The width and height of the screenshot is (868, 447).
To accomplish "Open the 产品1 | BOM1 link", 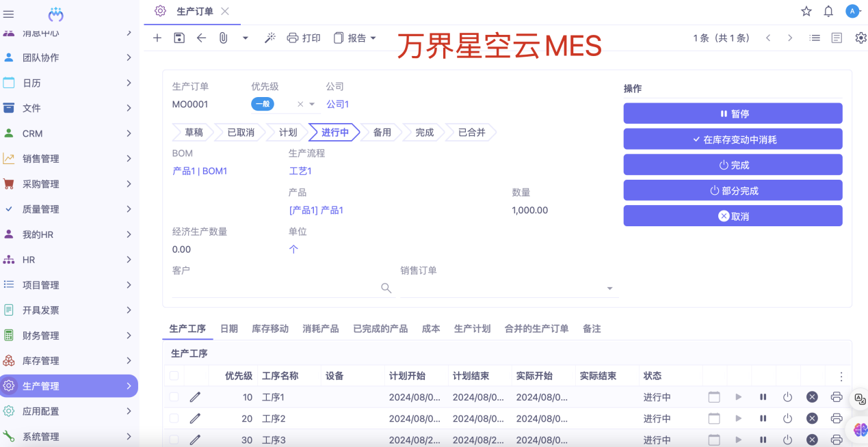I will pos(200,171).
